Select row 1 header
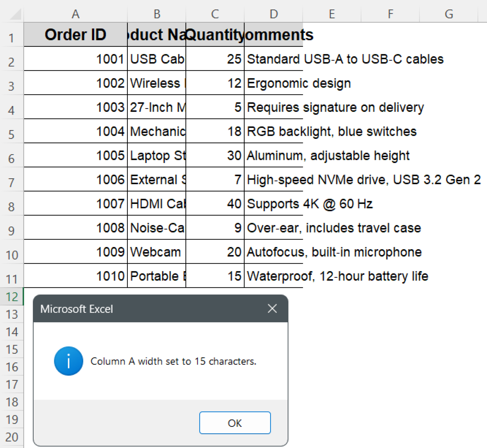This screenshot has width=487, height=448. click(x=11, y=38)
